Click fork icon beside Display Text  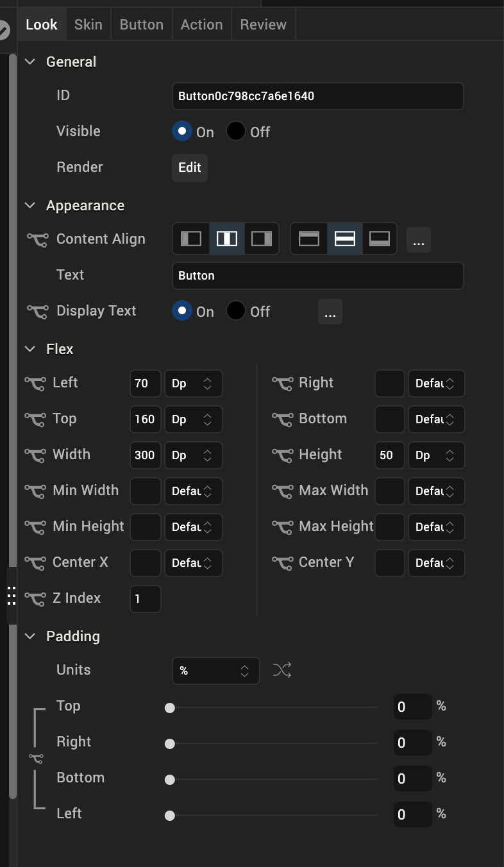(37, 312)
